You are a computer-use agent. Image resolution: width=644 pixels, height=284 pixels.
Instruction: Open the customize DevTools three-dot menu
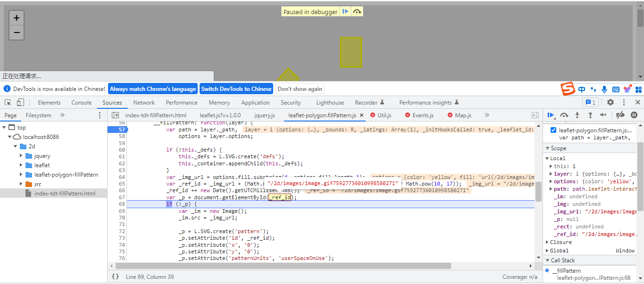(624, 102)
